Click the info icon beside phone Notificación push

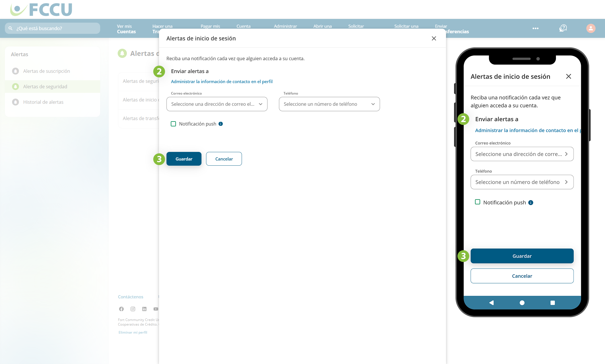531,203
